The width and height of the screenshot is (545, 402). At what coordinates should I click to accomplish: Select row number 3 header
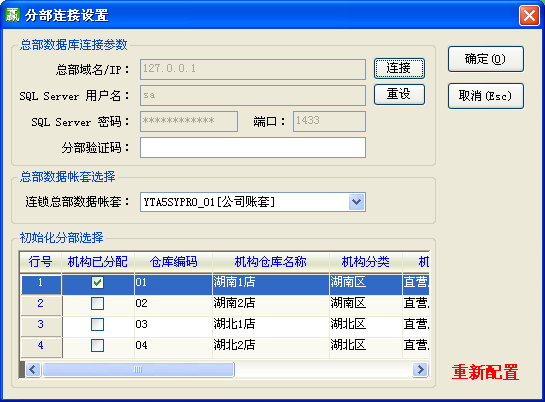41,324
